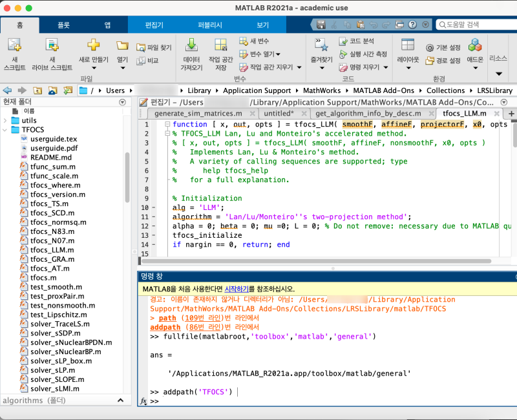This screenshot has width=517, height=420.
Task: Select the untitled* editor tab
Action: click(281, 112)
